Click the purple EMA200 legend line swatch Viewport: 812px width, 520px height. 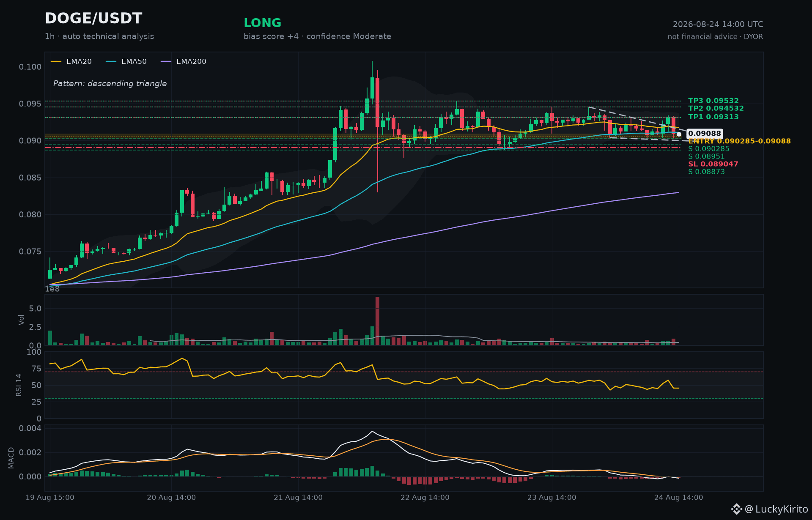click(x=166, y=62)
